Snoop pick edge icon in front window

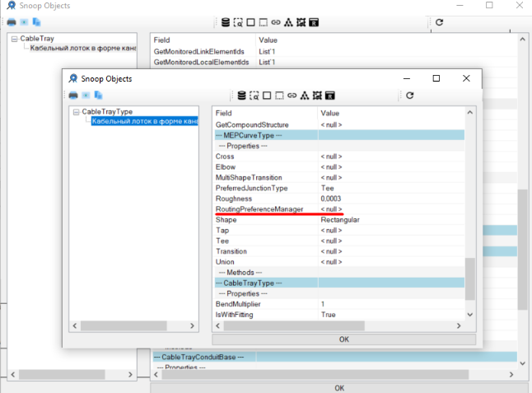coord(279,96)
